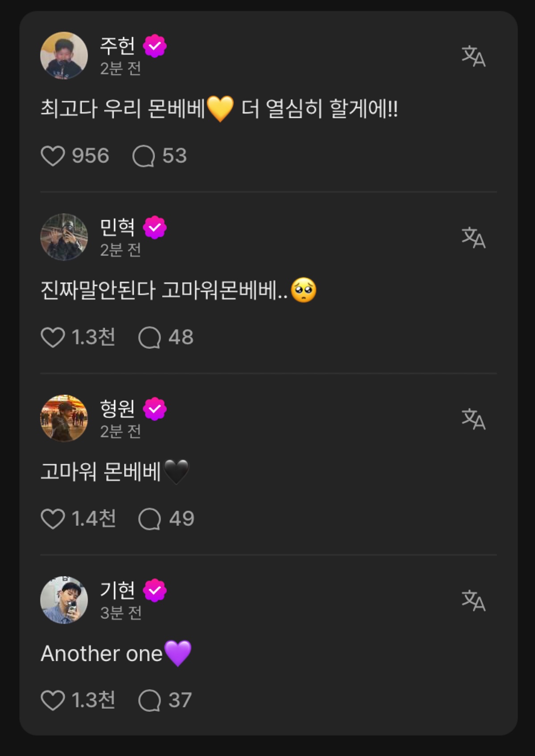Open 37 comments on 기현's post

coord(149,700)
